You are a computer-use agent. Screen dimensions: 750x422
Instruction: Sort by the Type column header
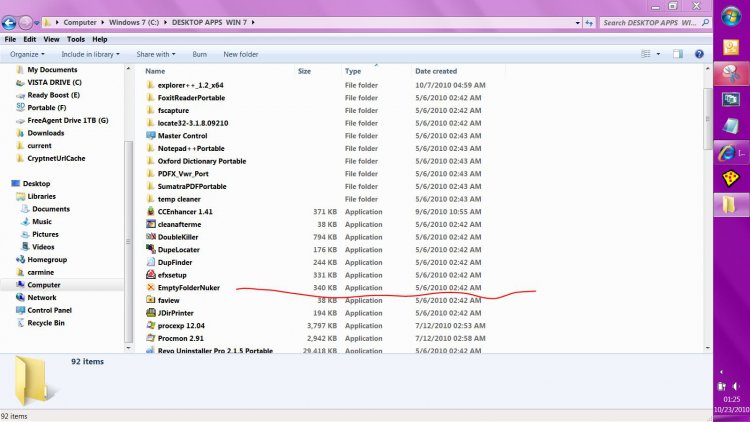353,71
